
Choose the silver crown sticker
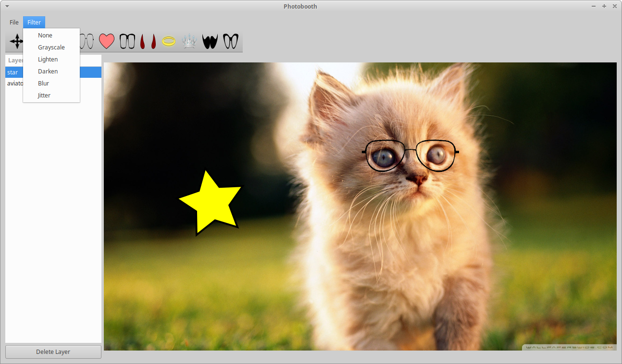tap(189, 41)
